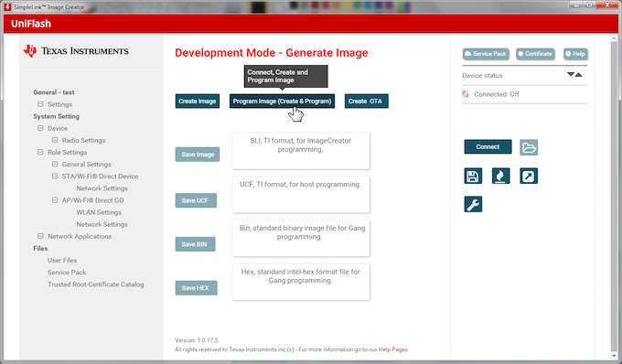Click the Create OTA button

pos(366,102)
